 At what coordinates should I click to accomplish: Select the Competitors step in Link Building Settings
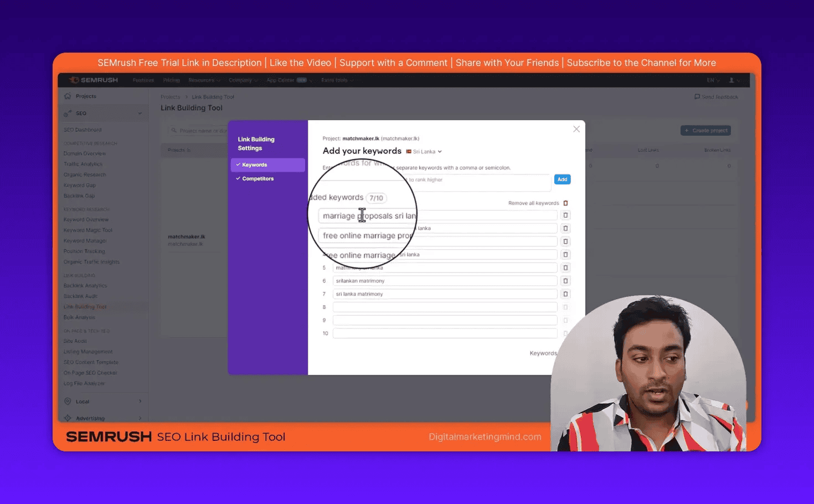[258, 178]
